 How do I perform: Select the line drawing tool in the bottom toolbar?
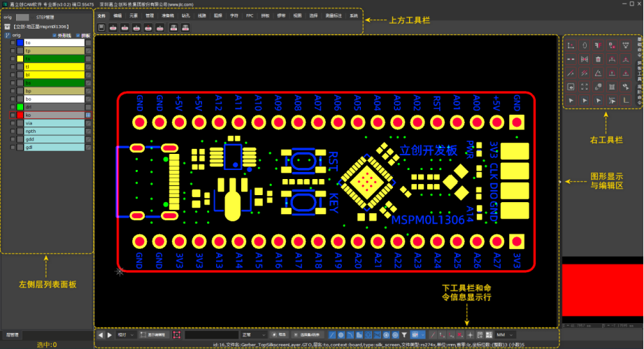coord(332,335)
